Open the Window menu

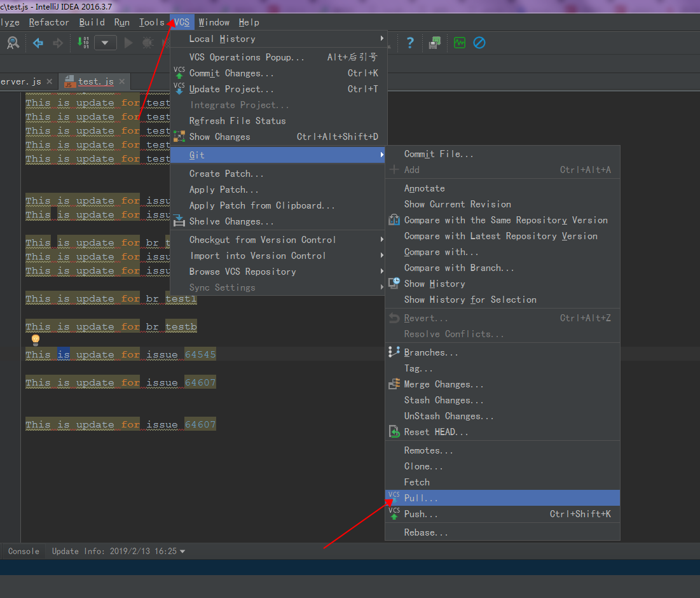pos(214,22)
